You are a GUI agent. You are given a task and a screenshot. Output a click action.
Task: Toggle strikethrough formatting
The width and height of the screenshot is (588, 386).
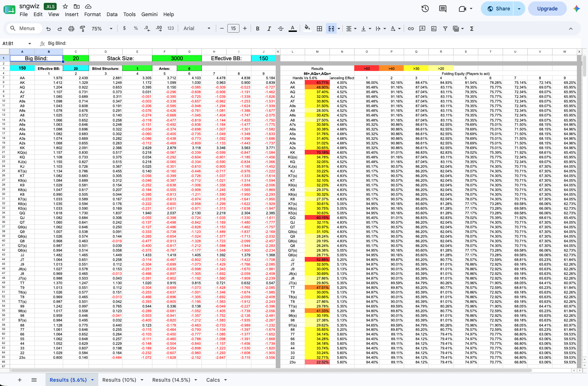[281, 29]
